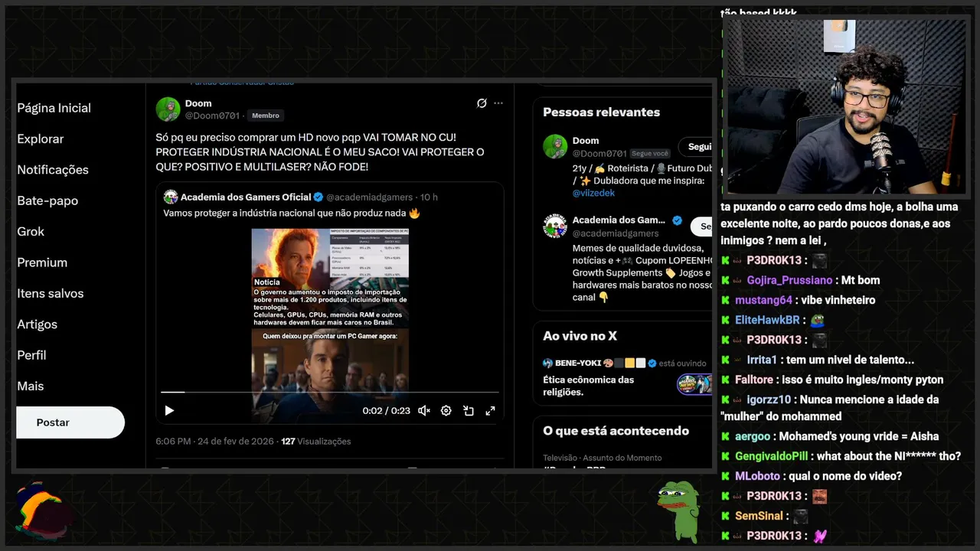Follow Academia dos Gamers in relevant people
Image resolution: width=980 pixels, height=551 pixels.
(x=702, y=227)
